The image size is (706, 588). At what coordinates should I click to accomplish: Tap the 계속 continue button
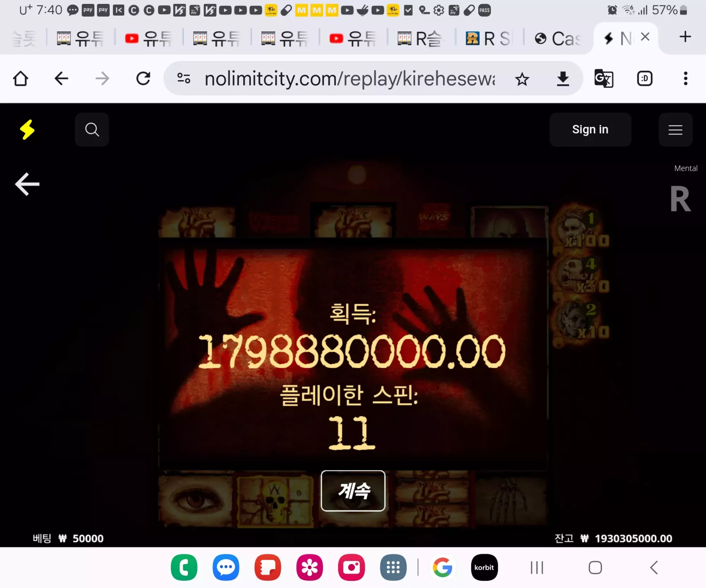(353, 491)
